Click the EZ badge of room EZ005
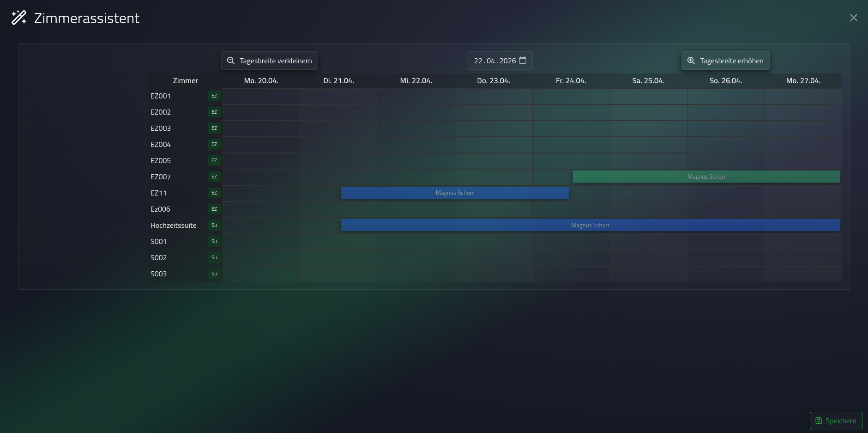Screen dimensions: 868x433 click(214, 161)
